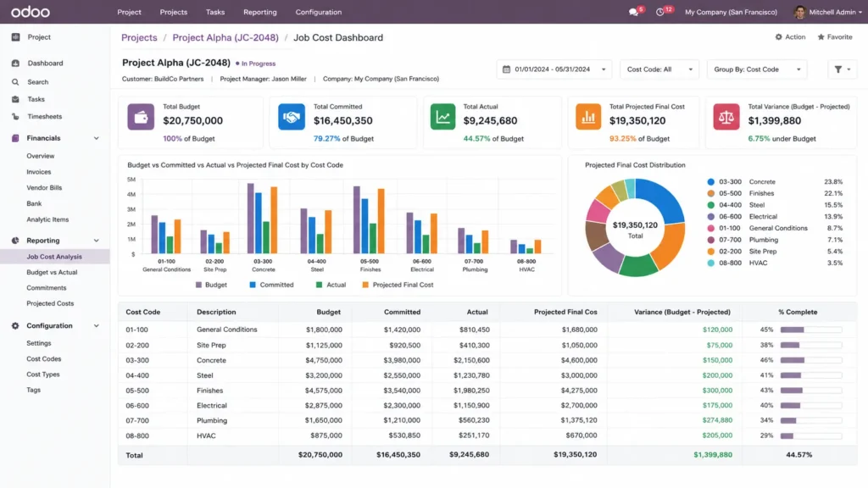This screenshot has width=868, height=488.
Task: Open Vendor Bills in sidebar
Action: 44,187
